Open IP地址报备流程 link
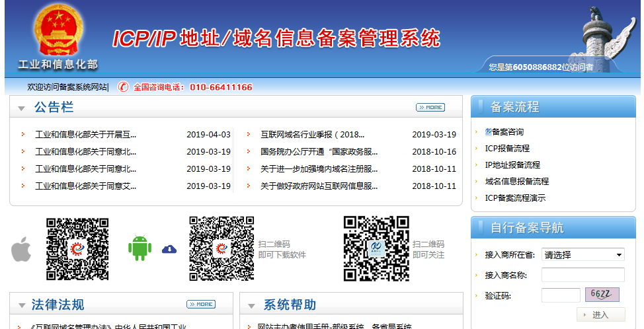644x329 pixels. tap(512, 165)
